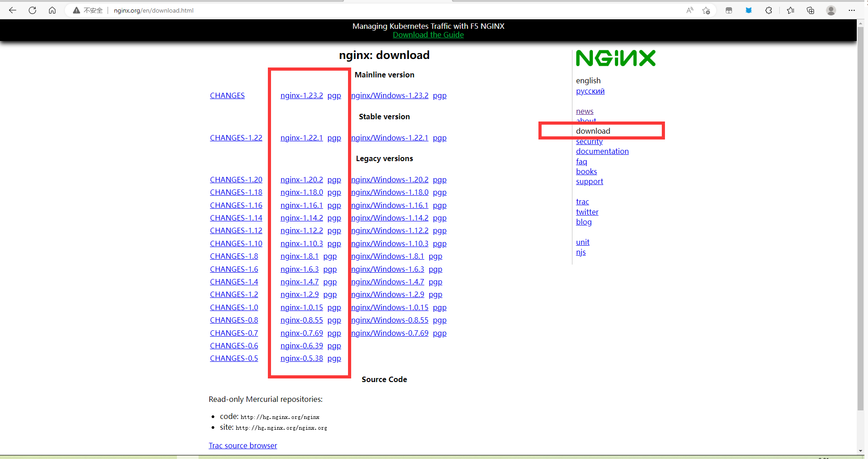Download nginx-1.22.1 stable source
Viewport: 868px width, 459px height.
coord(302,138)
